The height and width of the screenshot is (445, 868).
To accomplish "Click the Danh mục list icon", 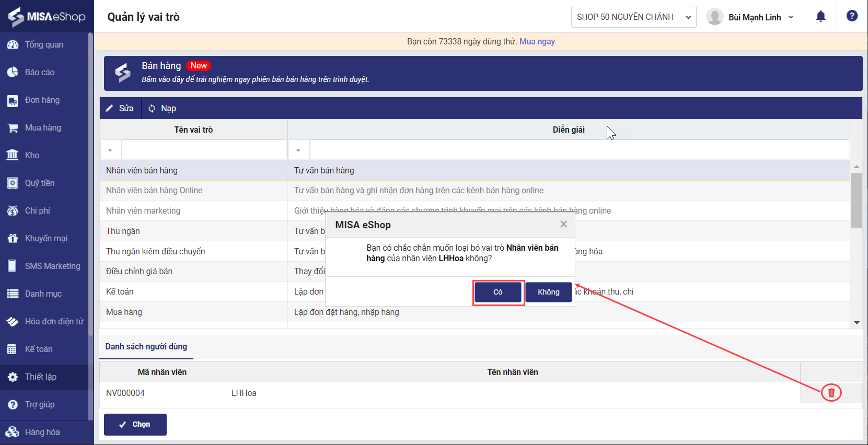I will (x=13, y=294).
